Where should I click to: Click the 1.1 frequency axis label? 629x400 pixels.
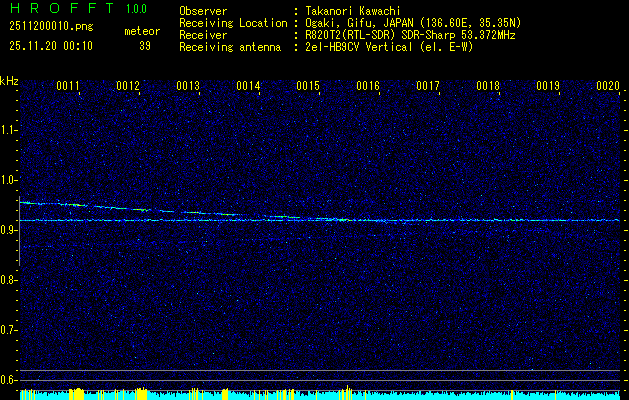pyautogui.click(x=9, y=130)
